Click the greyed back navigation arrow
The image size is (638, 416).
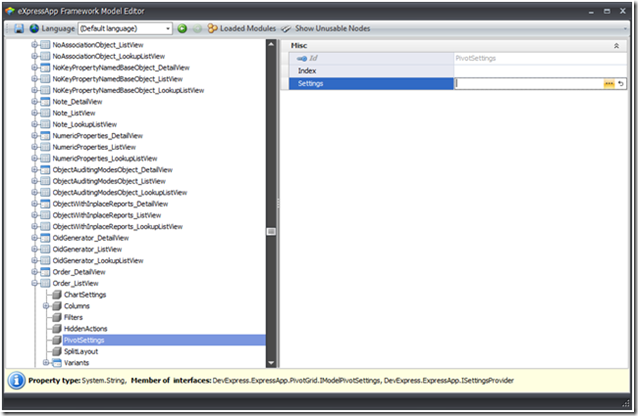click(x=197, y=28)
